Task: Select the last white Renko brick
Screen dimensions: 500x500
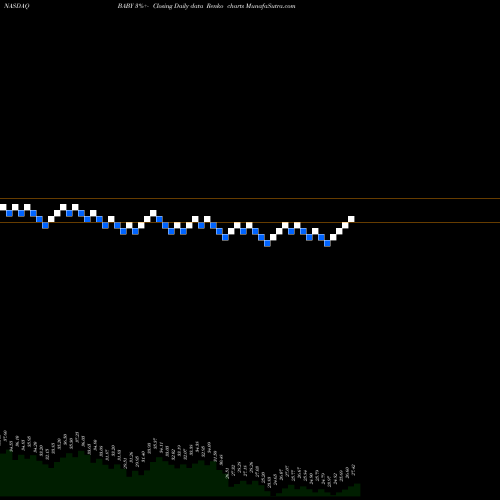Action: (351, 219)
